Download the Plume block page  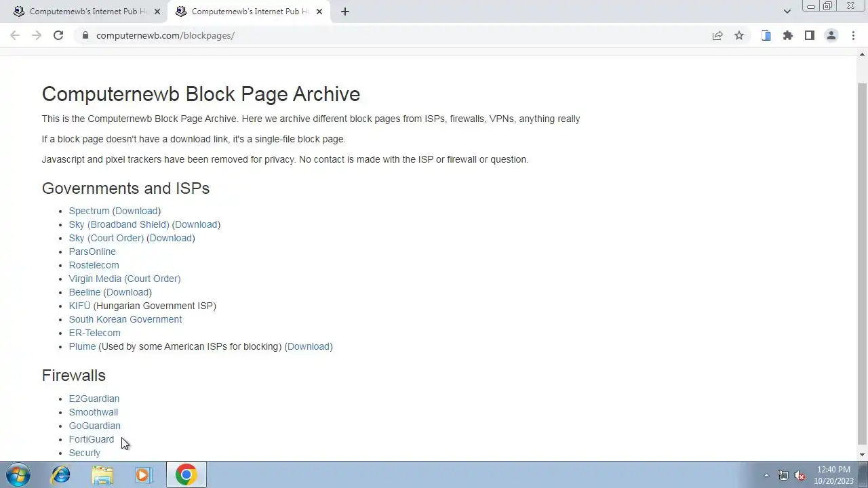309,346
